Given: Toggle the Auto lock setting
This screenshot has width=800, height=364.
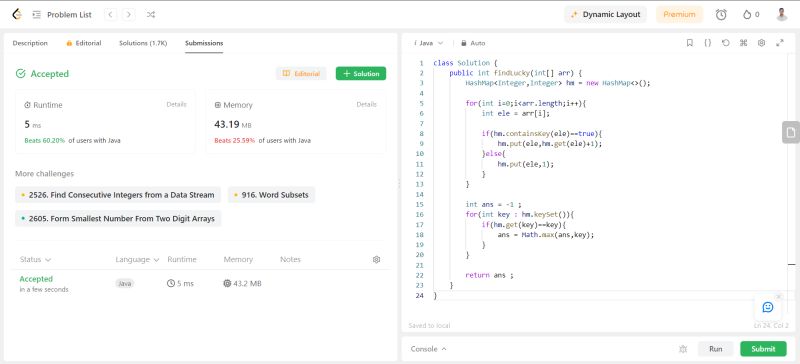Looking at the screenshot, I should click(473, 43).
